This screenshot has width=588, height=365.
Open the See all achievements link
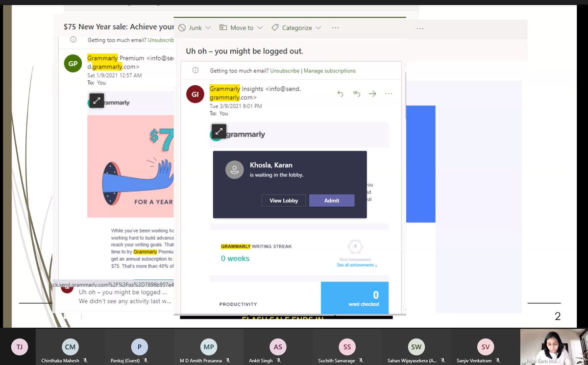(x=357, y=265)
